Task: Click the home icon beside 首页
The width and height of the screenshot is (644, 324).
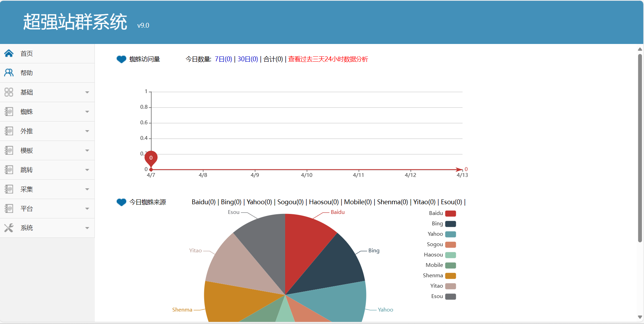Action: coord(9,53)
